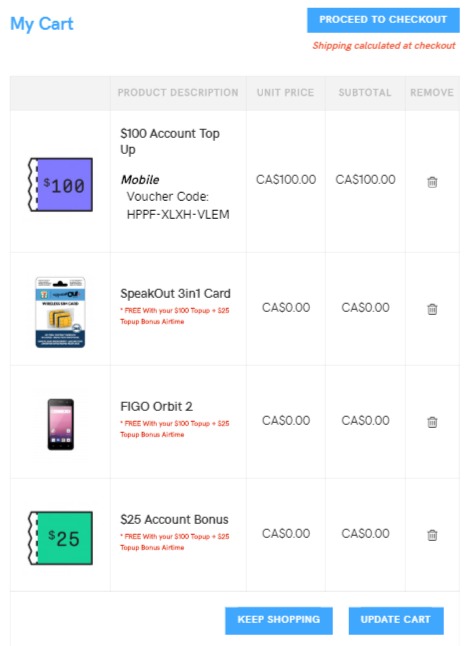Open the purple $100 voucher image
Viewport: 465px width, 646px height.
(x=60, y=185)
